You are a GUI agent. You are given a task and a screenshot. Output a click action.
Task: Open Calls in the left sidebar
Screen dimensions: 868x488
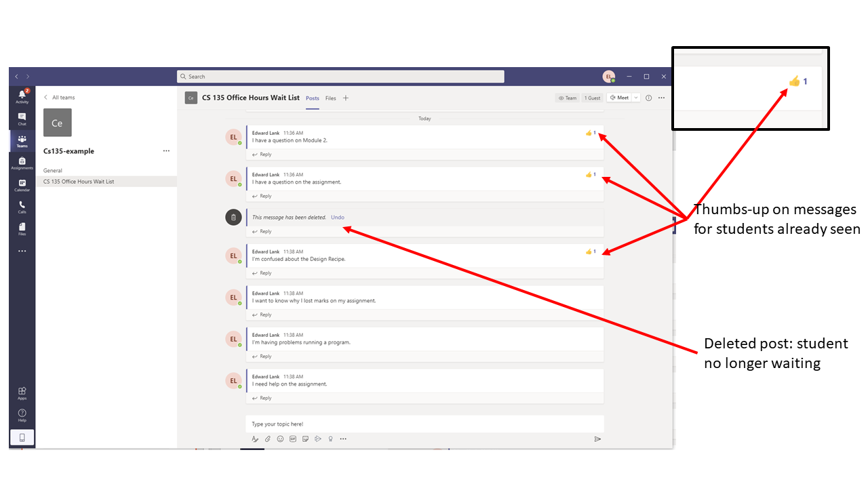tap(22, 206)
